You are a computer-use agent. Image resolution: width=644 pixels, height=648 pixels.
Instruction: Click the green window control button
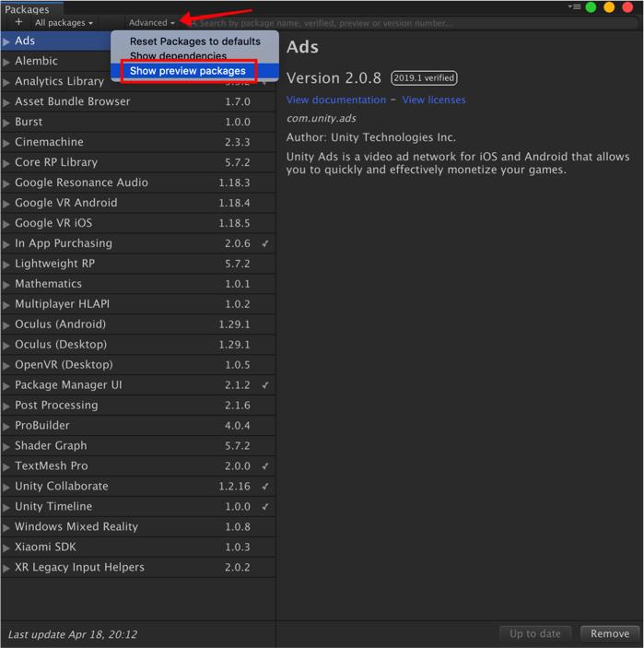click(x=591, y=7)
